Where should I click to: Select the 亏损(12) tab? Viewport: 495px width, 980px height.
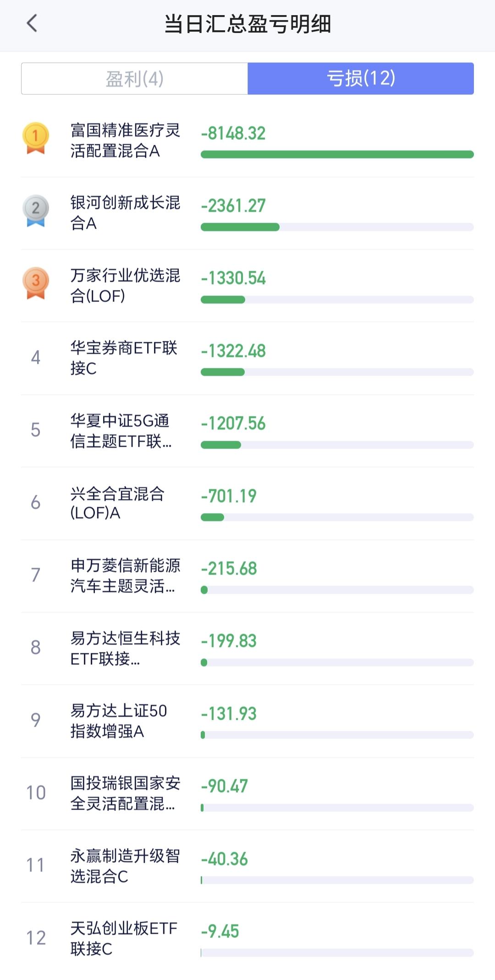(x=361, y=79)
